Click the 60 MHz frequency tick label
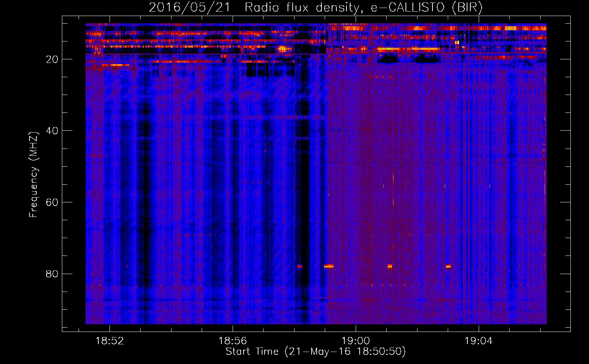 click(52, 202)
